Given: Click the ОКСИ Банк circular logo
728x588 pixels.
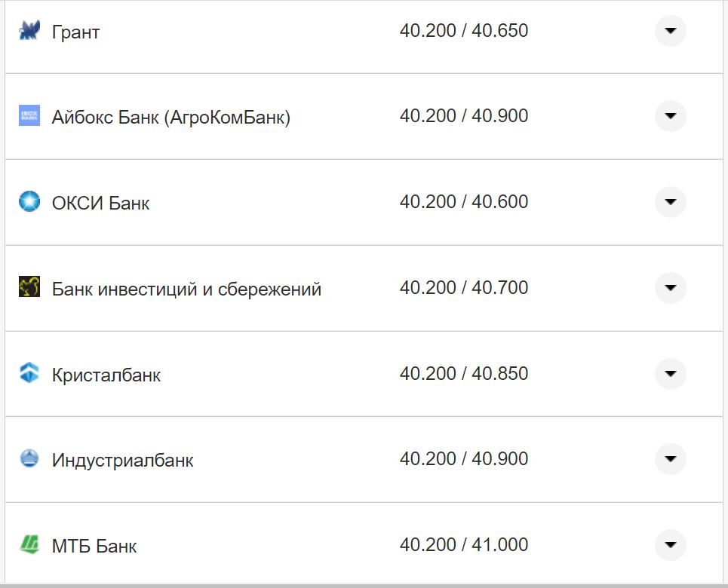Looking at the screenshot, I should tap(29, 202).
